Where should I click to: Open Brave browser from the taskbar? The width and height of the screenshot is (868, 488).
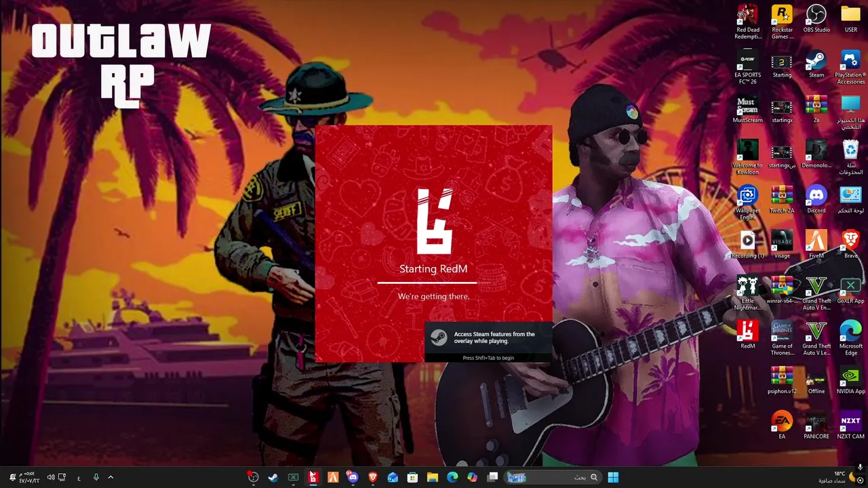coord(373,477)
